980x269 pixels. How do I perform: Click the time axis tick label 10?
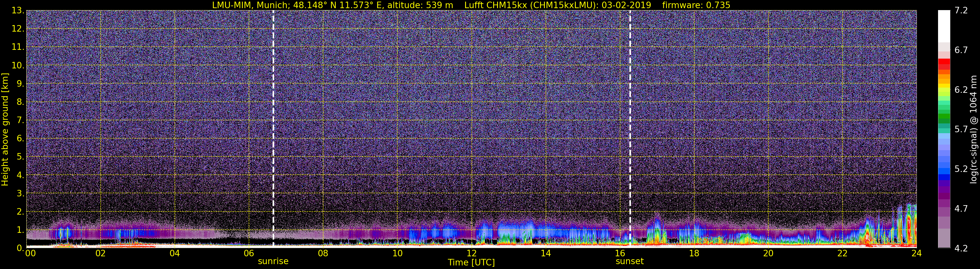pyautogui.click(x=397, y=253)
